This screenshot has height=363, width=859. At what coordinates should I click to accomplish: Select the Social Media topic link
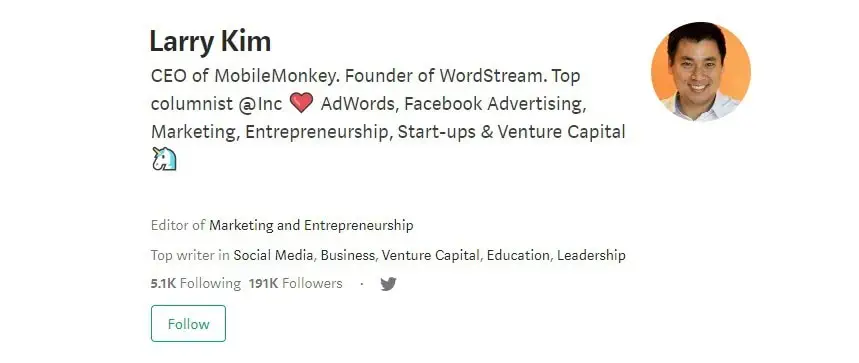[273, 255]
